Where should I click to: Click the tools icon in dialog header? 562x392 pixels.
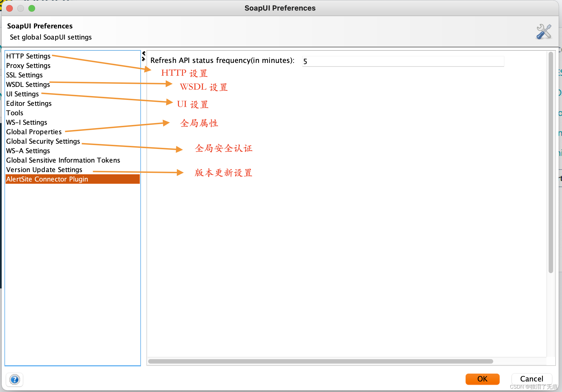[543, 31]
